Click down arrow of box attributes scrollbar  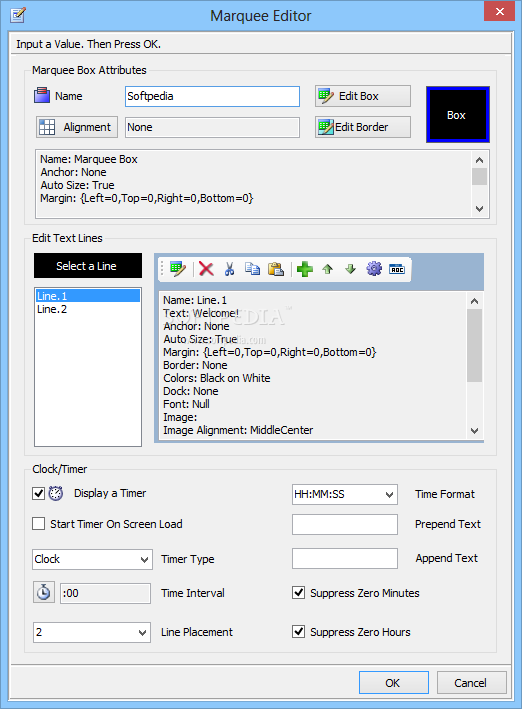click(479, 209)
